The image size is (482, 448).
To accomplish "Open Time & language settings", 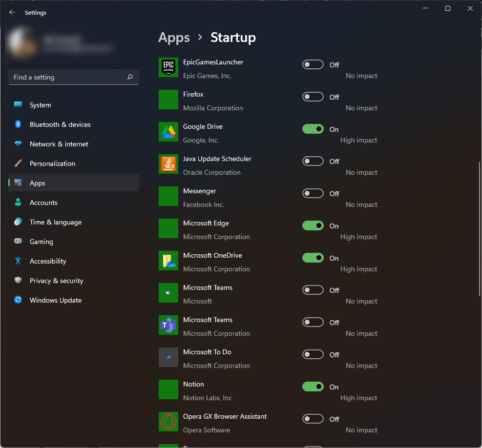I will pyautogui.click(x=74, y=222).
